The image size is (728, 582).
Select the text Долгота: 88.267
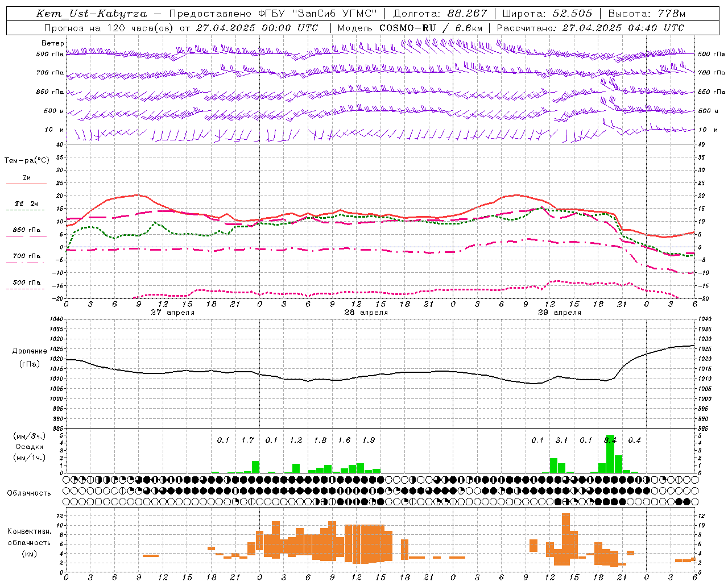click(440, 14)
